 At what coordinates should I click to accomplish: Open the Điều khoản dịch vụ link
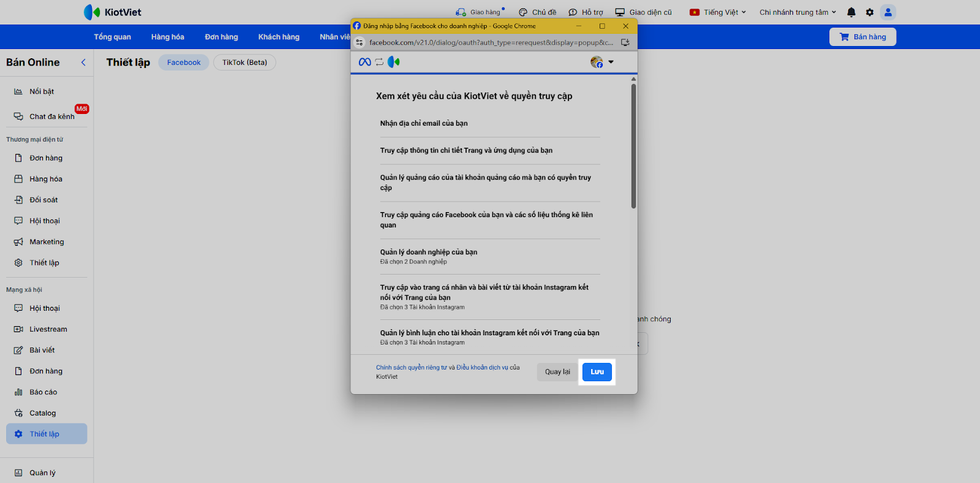(482, 368)
